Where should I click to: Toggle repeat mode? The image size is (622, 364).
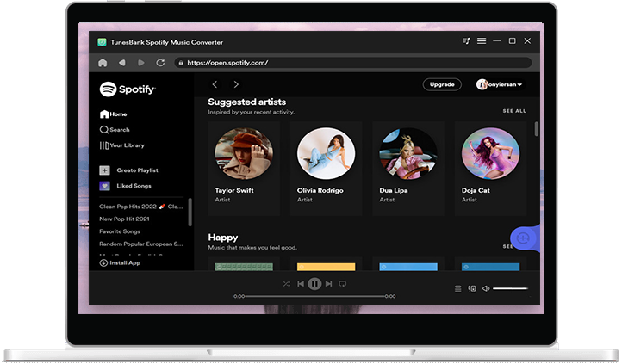click(x=343, y=284)
